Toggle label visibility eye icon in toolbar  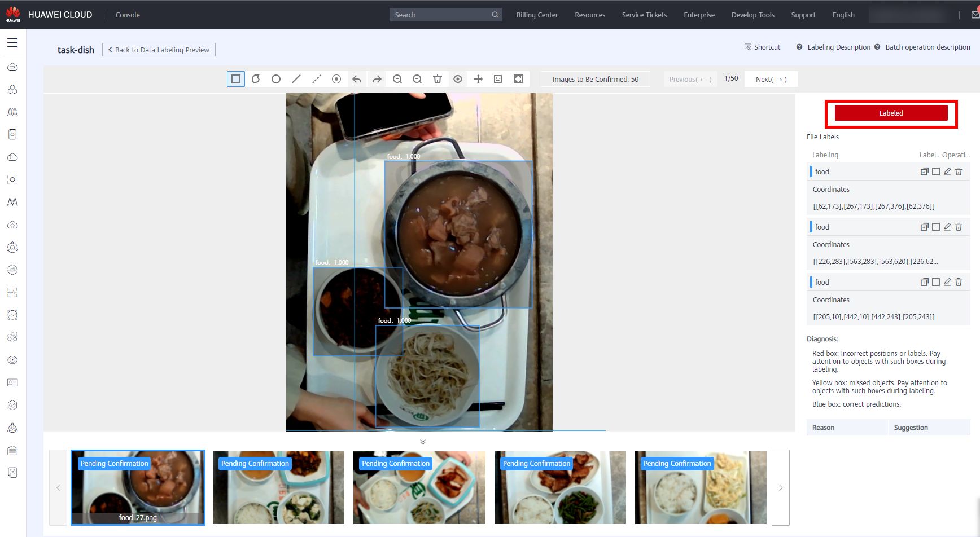pos(458,79)
